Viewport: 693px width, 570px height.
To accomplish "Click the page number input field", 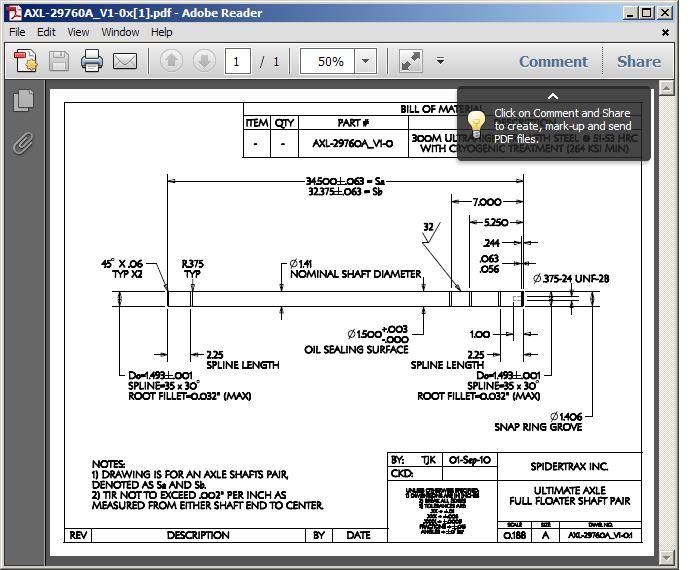I will point(238,62).
